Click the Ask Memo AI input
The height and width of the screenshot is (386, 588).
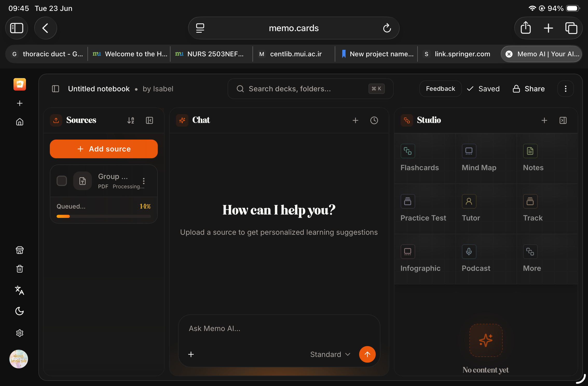(x=279, y=328)
